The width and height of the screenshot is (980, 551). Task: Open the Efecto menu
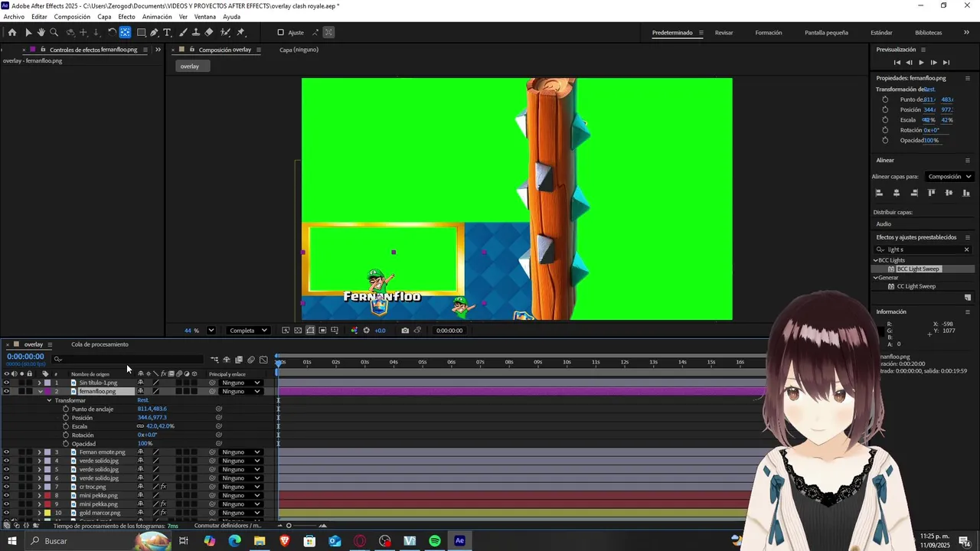[126, 17]
